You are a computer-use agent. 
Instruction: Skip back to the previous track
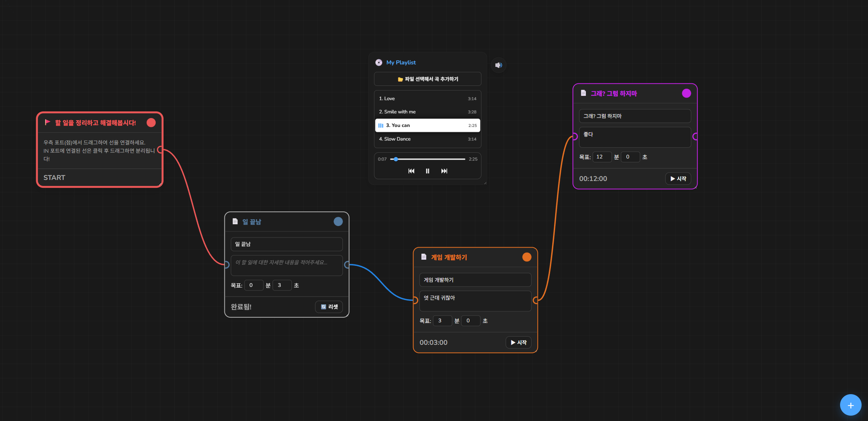tap(411, 171)
